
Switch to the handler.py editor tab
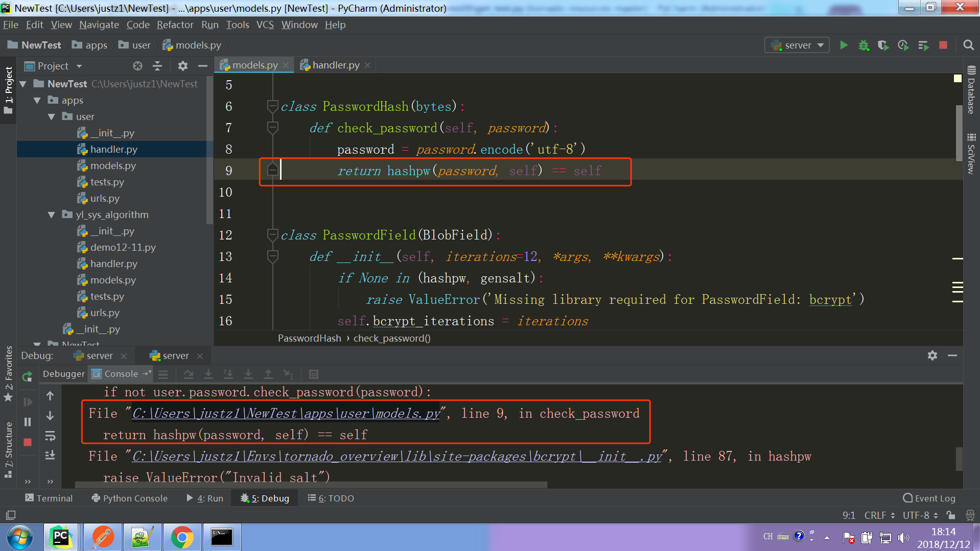335,65
